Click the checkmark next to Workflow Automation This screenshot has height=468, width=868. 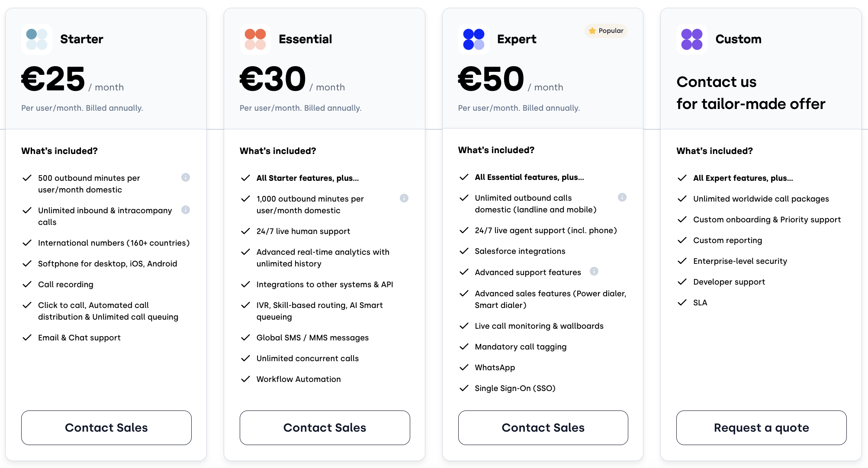(x=245, y=379)
